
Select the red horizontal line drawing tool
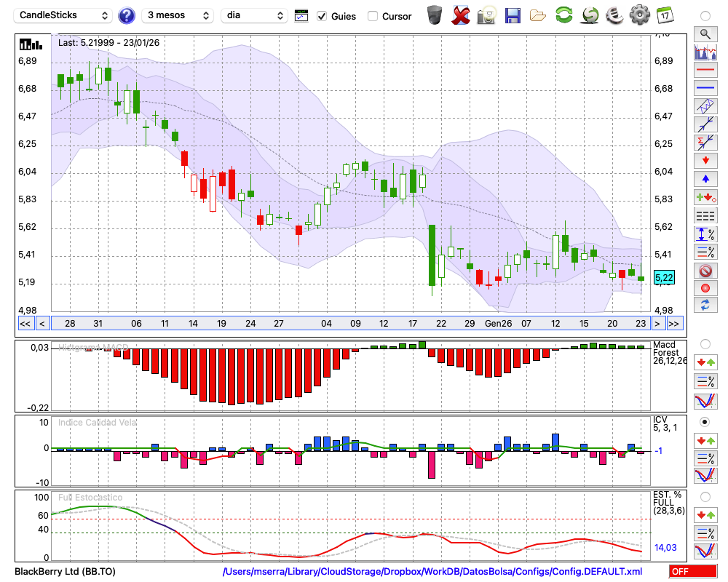coord(705,71)
